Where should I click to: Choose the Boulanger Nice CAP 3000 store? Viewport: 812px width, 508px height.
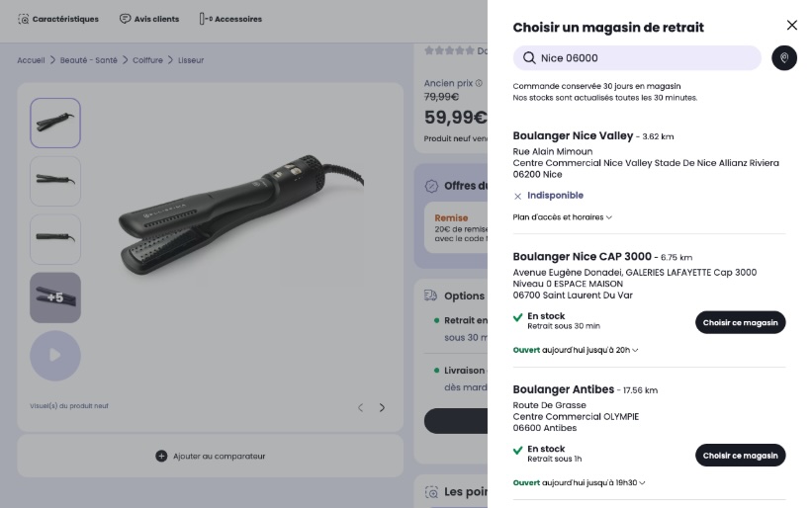point(740,322)
